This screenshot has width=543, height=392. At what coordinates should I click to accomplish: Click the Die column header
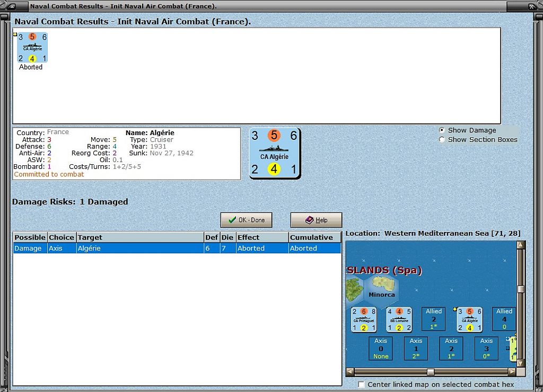(227, 237)
